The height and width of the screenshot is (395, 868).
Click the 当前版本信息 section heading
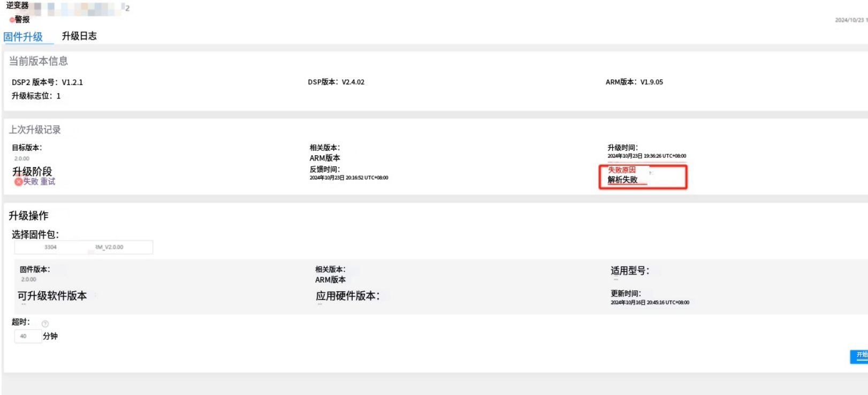pyautogui.click(x=39, y=61)
